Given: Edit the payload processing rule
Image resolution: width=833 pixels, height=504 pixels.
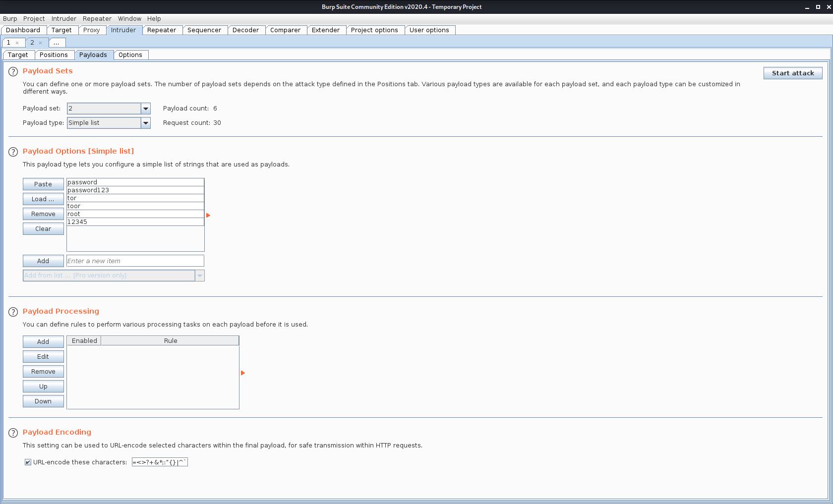Looking at the screenshot, I should coord(43,357).
